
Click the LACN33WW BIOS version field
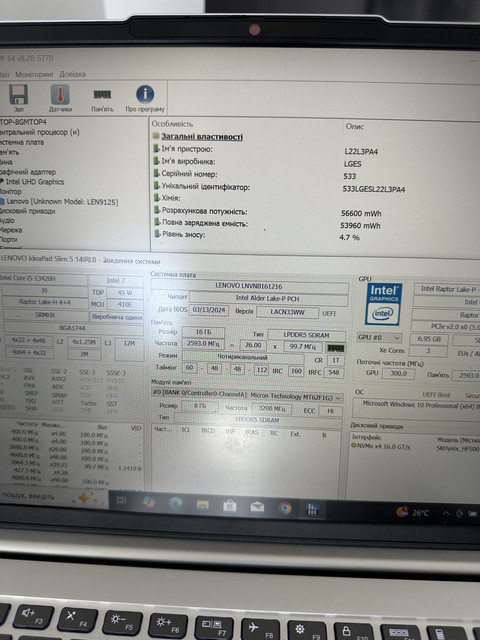click(288, 312)
